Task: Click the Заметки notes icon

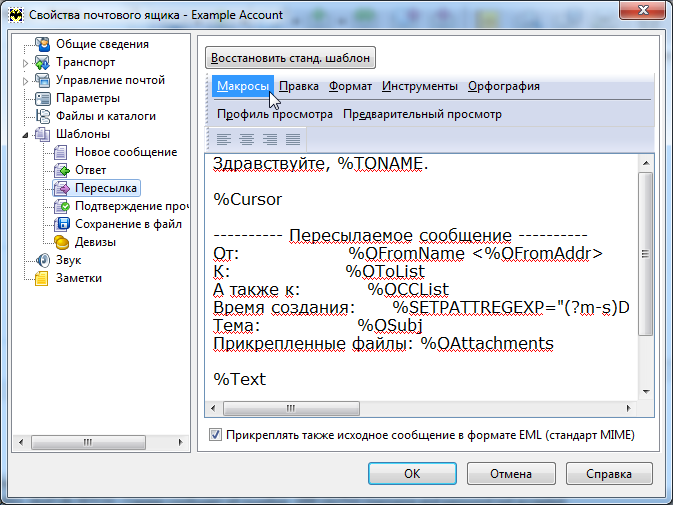Action: pyautogui.click(x=42, y=278)
